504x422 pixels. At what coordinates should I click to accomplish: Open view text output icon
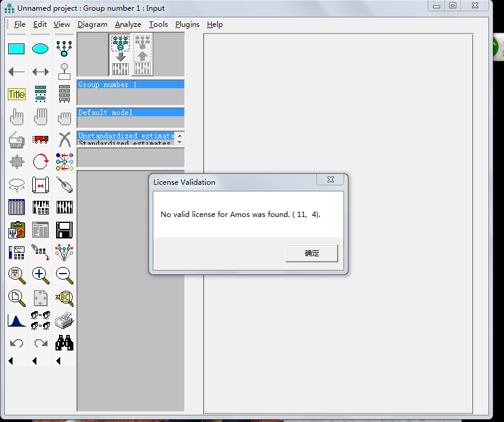pos(40,229)
